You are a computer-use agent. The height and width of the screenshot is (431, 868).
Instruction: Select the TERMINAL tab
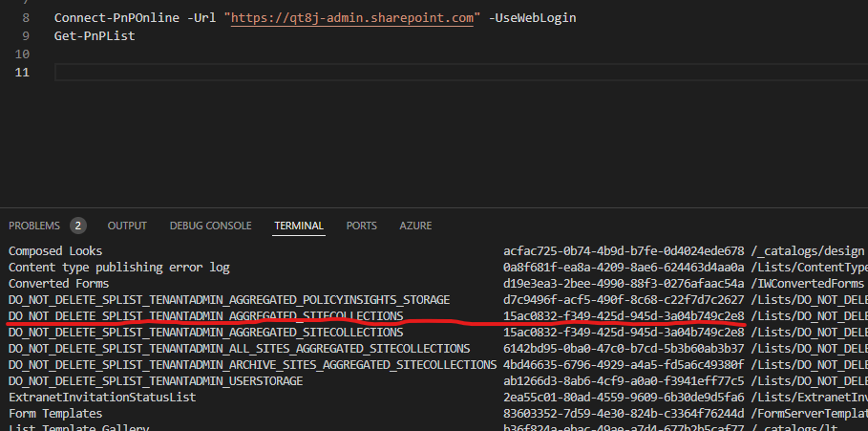(x=299, y=226)
